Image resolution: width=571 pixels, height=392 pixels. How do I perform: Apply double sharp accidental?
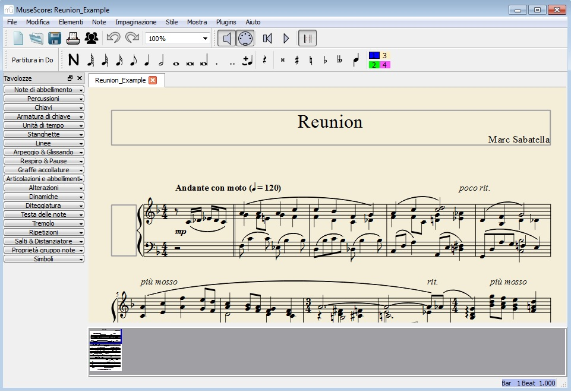point(283,60)
